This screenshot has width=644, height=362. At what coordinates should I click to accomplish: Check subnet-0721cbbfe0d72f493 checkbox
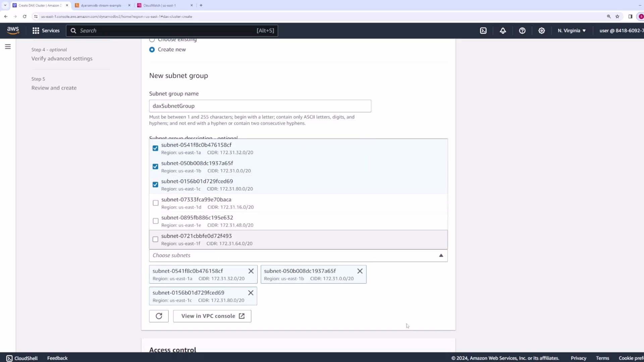[155, 239]
